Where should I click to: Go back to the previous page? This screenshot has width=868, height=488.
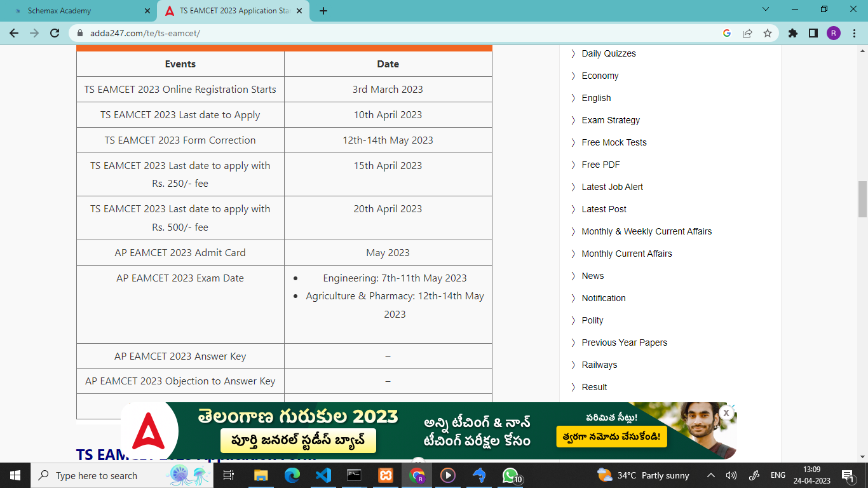(x=14, y=33)
